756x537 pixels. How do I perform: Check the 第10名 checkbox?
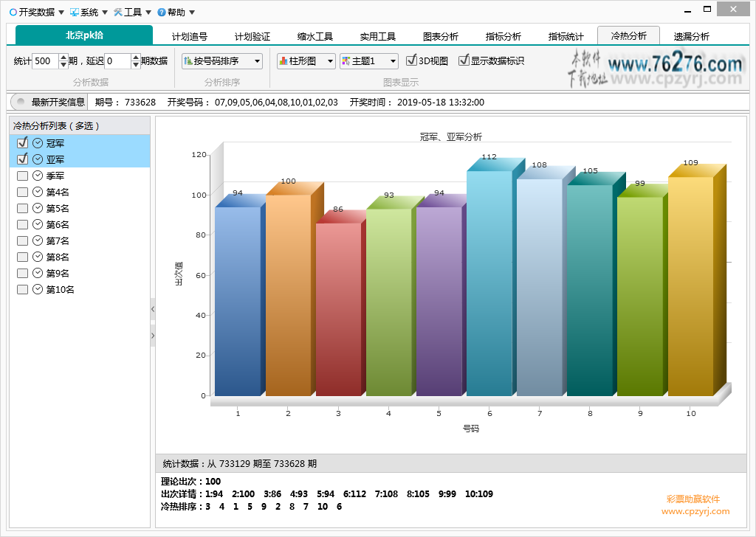[22, 289]
